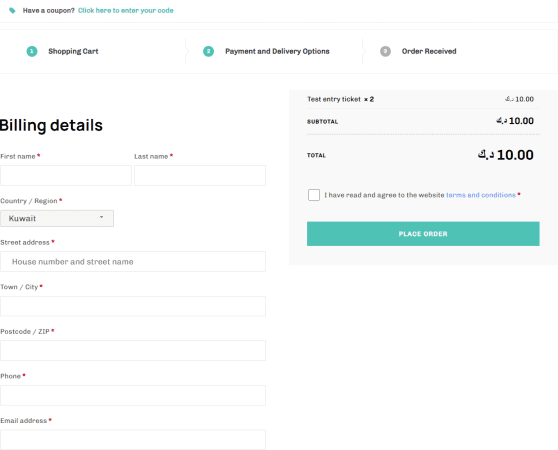
Task: Open the Country / Region Kuwait dropdown
Action: 57,218
